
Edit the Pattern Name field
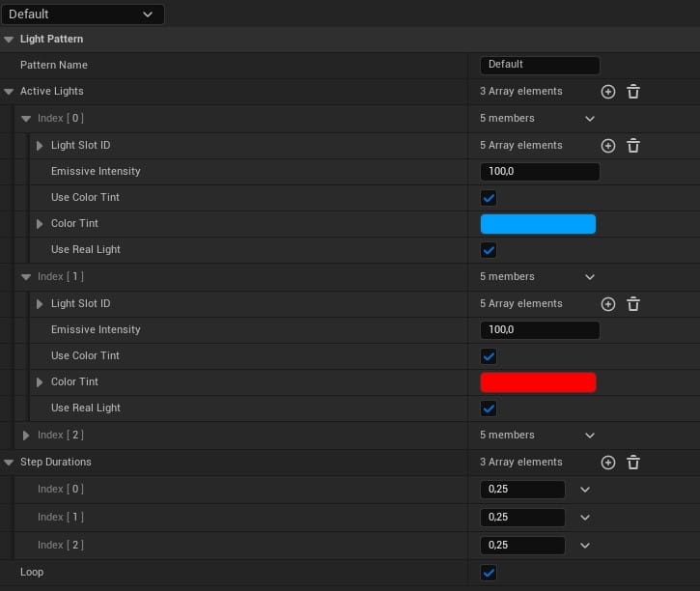point(540,65)
